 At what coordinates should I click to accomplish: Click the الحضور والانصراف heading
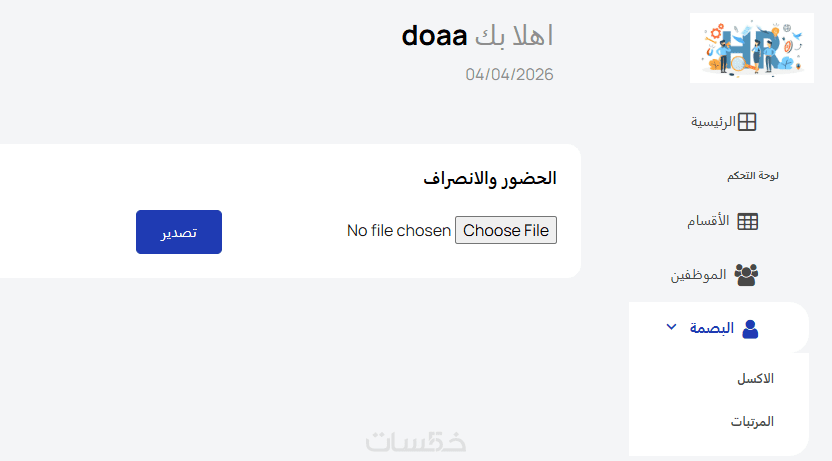489,179
